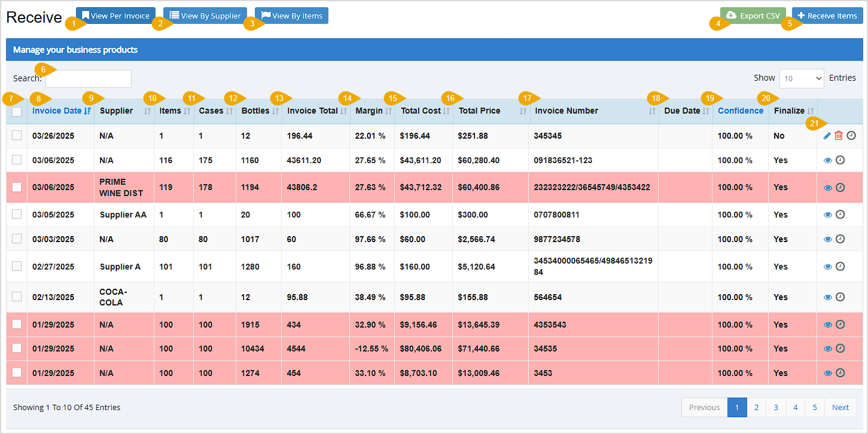
Task: Click inside the Search field
Action: click(87, 78)
